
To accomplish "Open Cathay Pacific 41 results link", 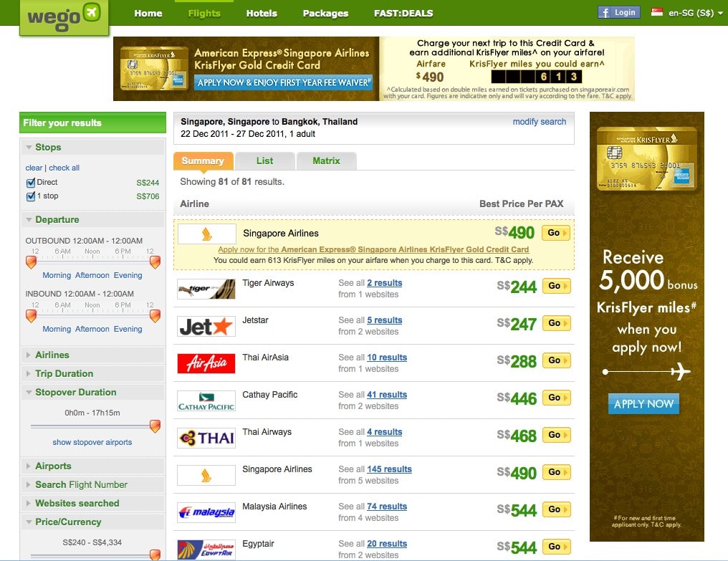I will point(387,394).
